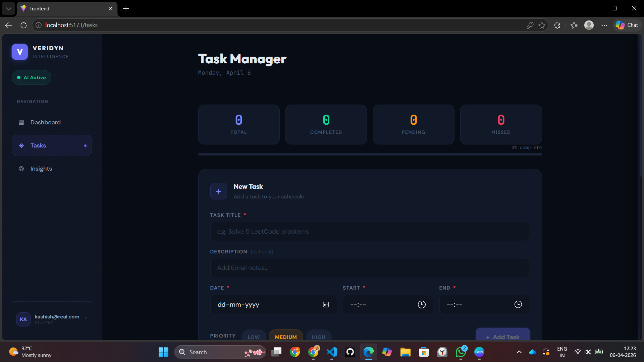Close the frontend tab
This screenshot has width=644, height=362.
coord(111,9)
